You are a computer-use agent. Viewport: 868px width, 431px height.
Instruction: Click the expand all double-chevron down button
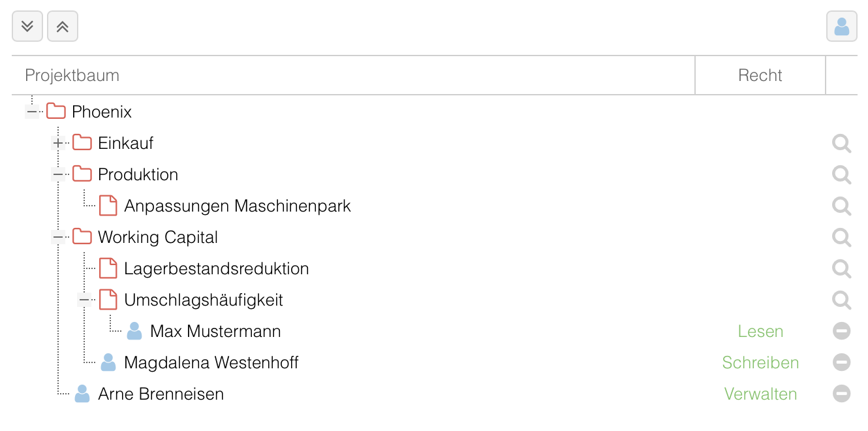tap(27, 27)
